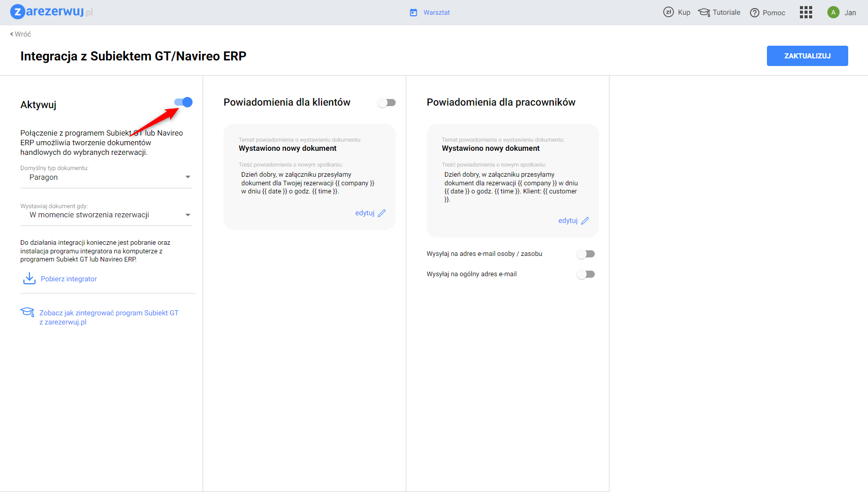Click the graduation cap icon near Subiekt GT tutorial
The width and height of the screenshot is (868, 492).
tap(27, 312)
